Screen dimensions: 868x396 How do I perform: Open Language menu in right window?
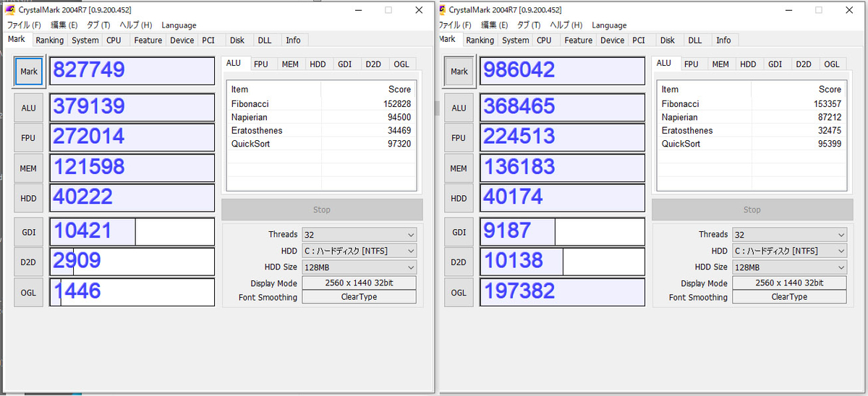(609, 25)
